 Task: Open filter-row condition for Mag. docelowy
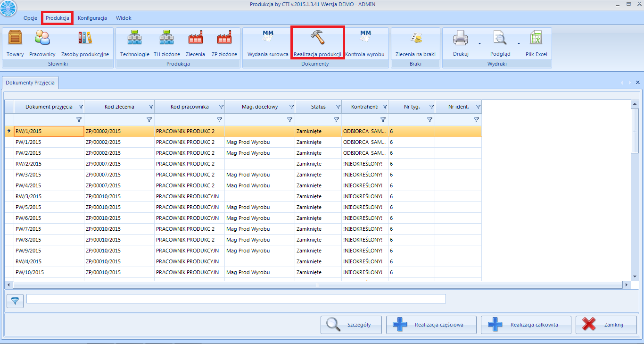coord(290,120)
